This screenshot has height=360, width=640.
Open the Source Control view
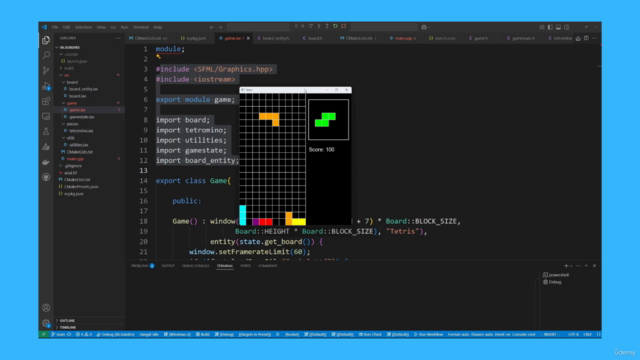click(46, 71)
